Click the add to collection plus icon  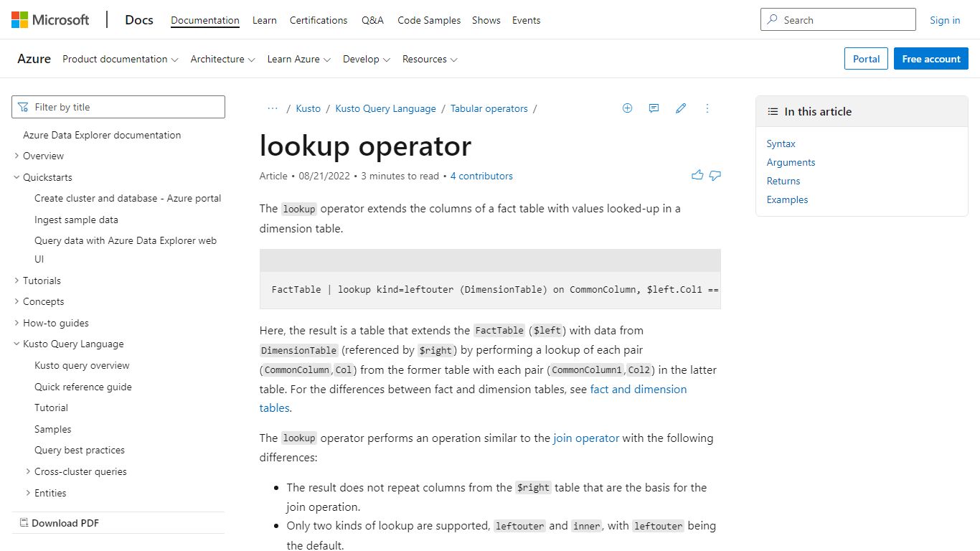(627, 108)
